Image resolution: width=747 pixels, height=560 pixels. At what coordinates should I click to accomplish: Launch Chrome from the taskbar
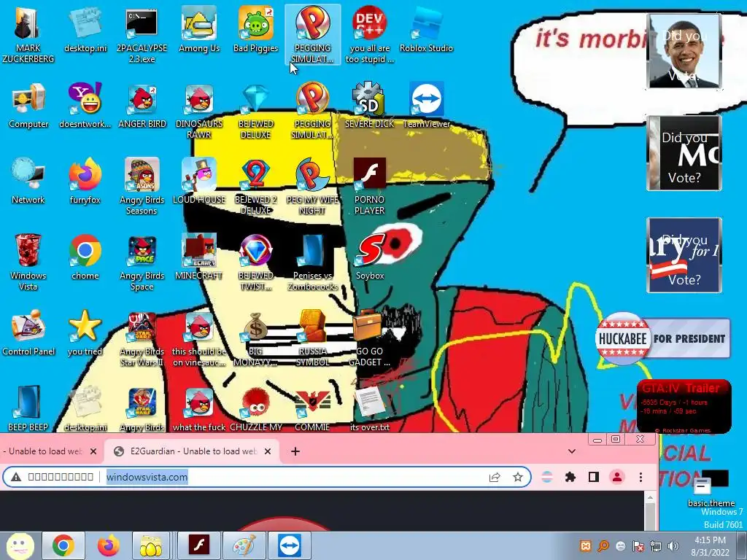[x=63, y=545]
